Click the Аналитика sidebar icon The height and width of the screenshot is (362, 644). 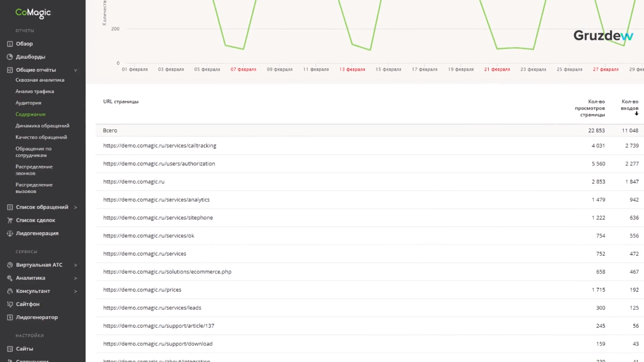click(x=9, y=278)
